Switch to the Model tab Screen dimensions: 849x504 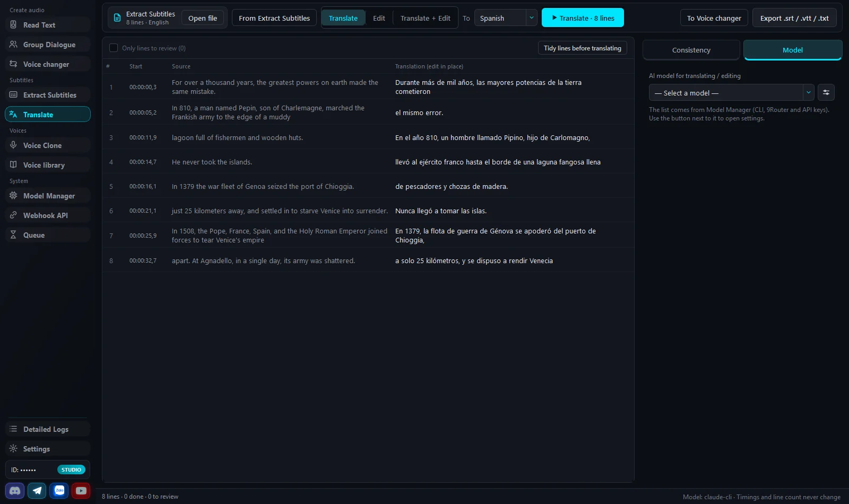click(793, 50)
